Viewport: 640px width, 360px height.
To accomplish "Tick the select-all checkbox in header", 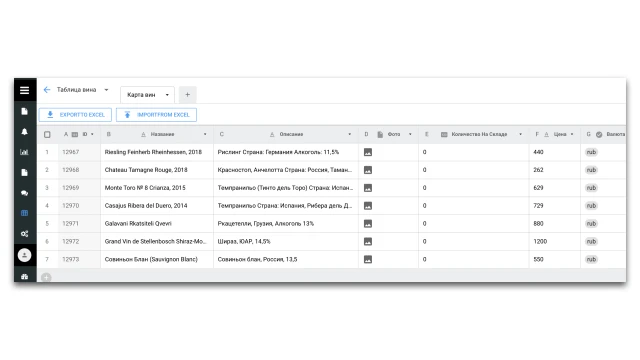I will (47, 134).
